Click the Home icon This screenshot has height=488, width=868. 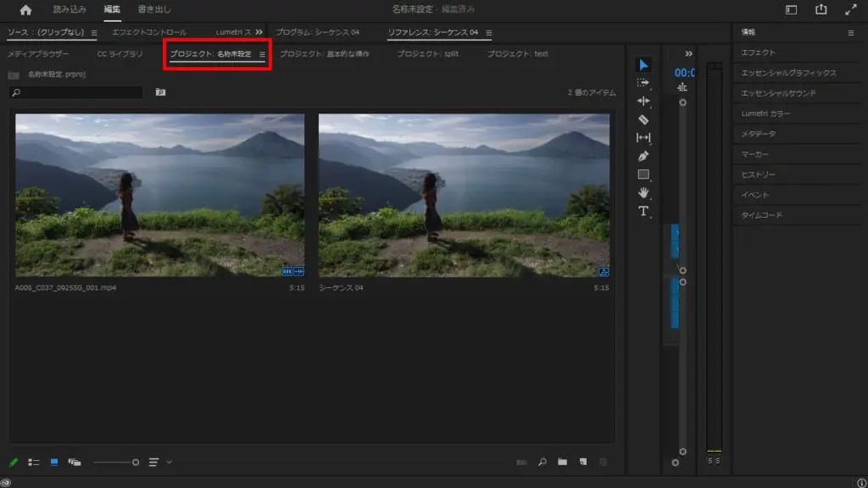(x=25, y=10)
